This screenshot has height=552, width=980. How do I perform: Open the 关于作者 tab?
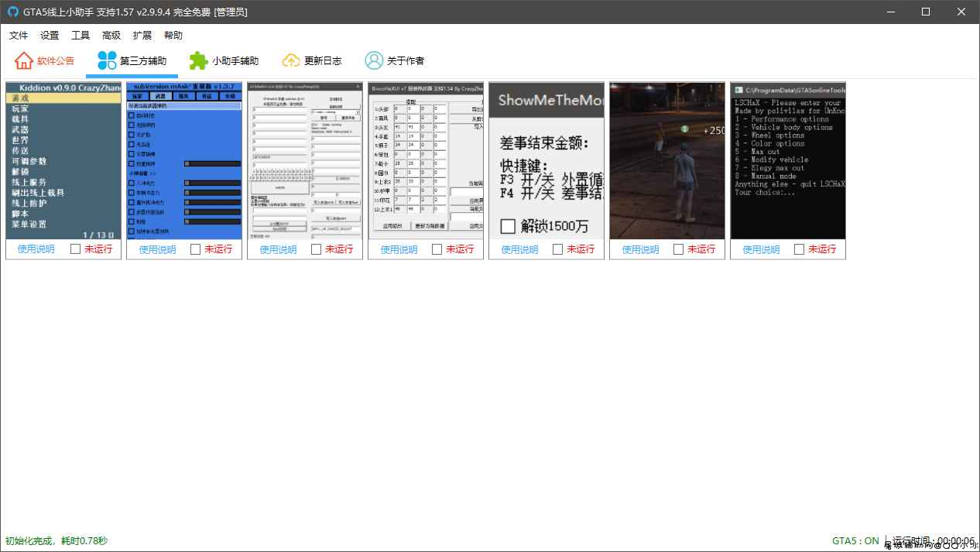[395, 60]
